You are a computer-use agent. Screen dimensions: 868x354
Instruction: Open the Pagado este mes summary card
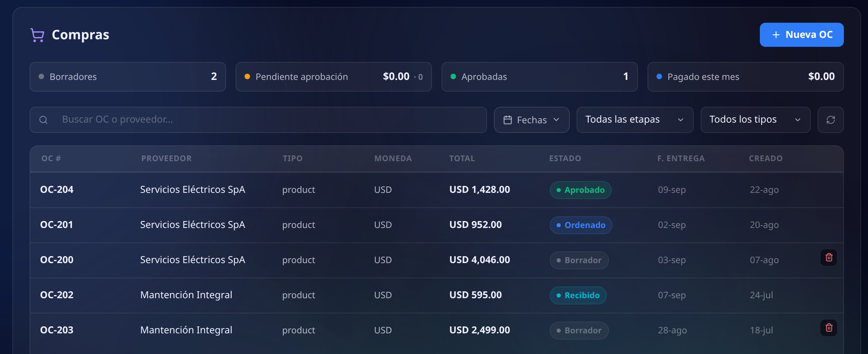coord(745,77)
